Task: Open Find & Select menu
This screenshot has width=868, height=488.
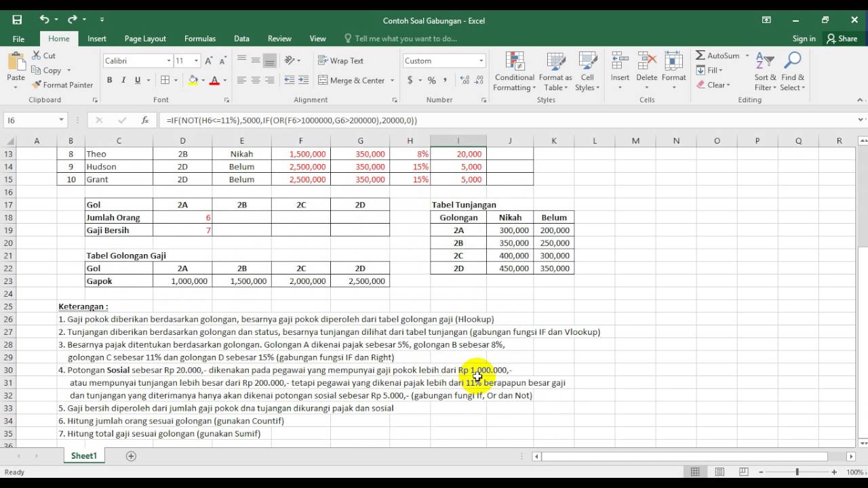Action: [792, 72]
